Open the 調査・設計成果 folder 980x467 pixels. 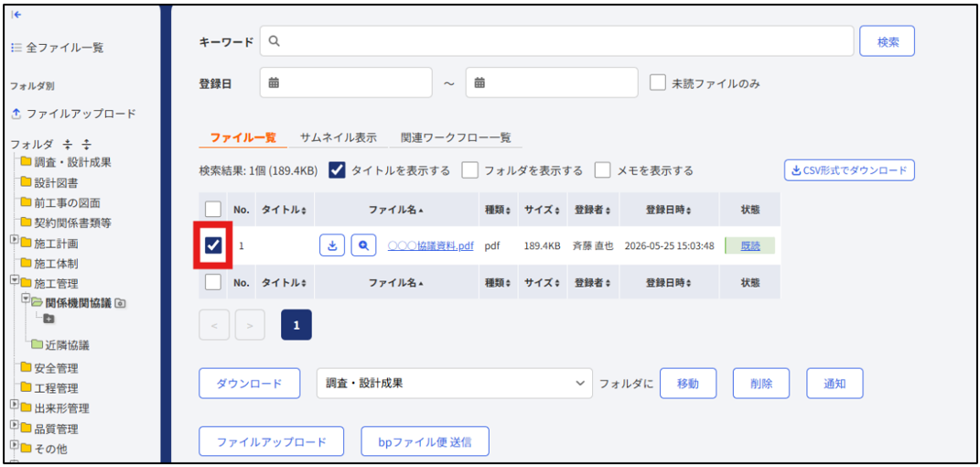point(66,163)
